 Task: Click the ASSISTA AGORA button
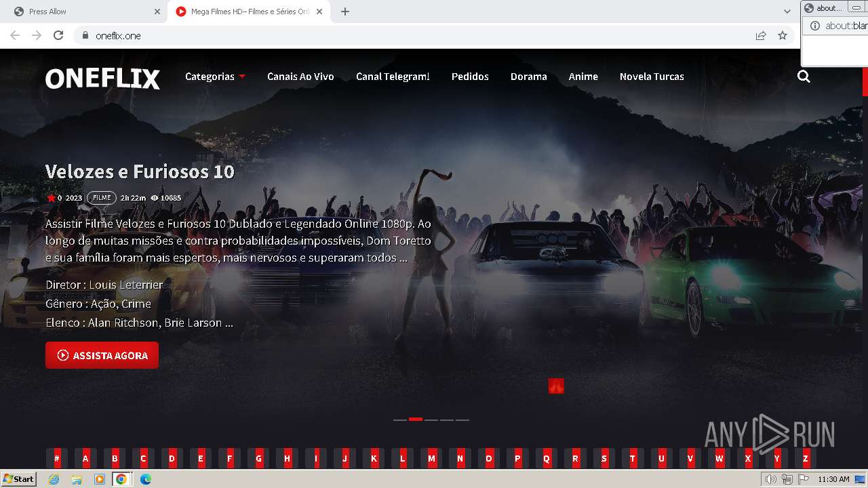coord(102,355)
